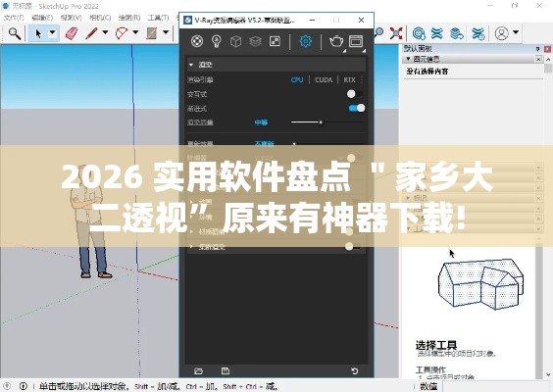This screenshot has width=553, height=392.
Task: Open the V-Ray frame buffer window icon
Action: pos(356,41)
